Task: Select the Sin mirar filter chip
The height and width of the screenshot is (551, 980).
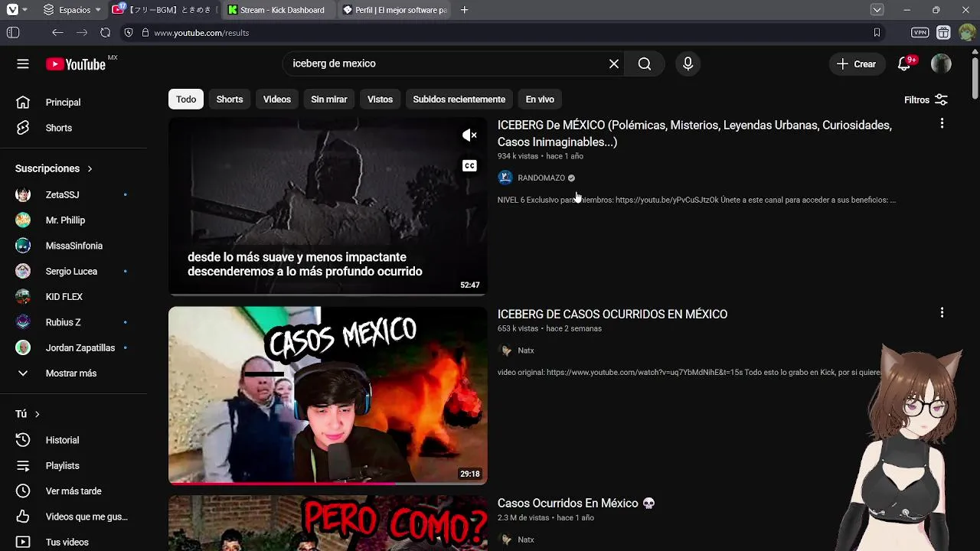Action: click(329, 99)
